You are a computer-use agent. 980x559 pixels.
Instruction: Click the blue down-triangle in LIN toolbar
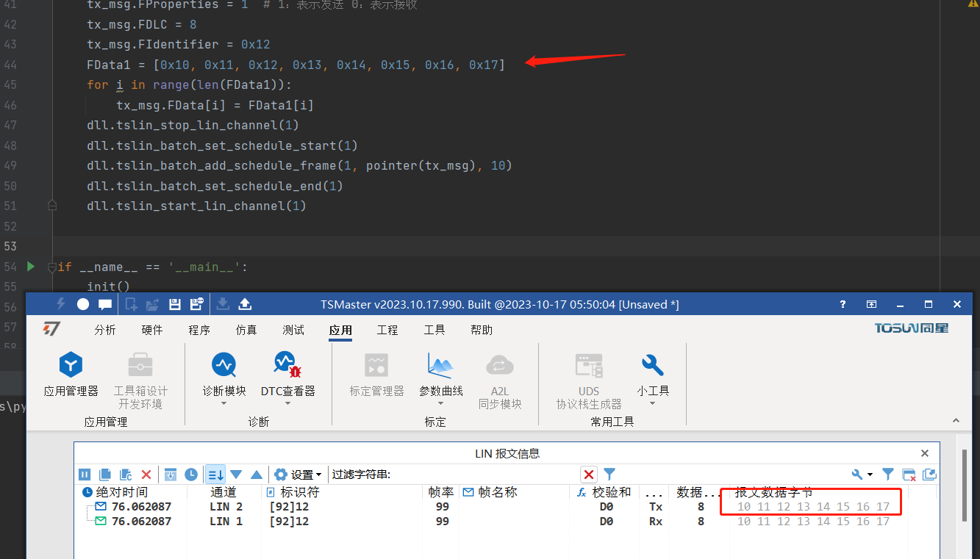click(x=236, y=475)
